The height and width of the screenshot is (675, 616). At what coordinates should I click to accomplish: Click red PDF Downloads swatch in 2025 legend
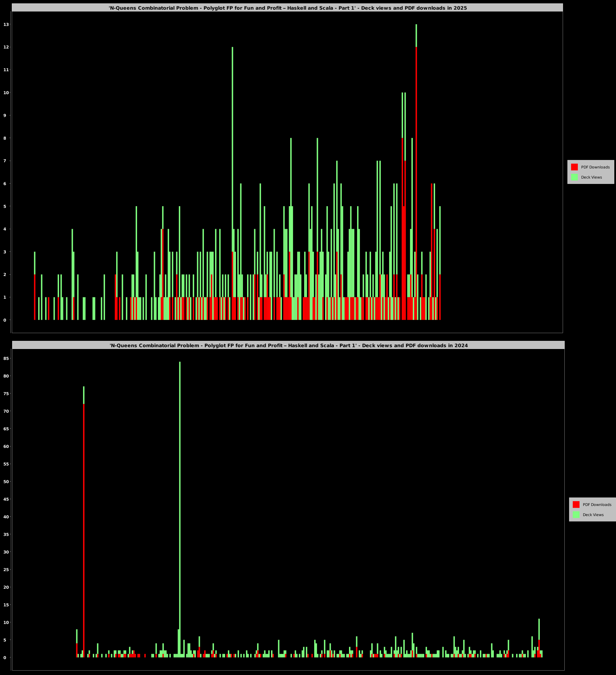[574, 167]
